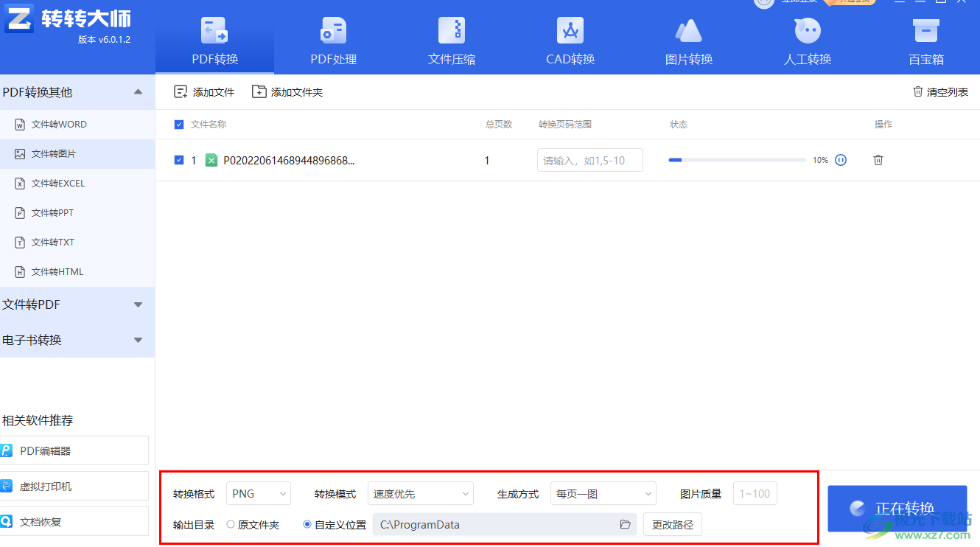
Task: Switch to the CAD转换 tab
Action: point(570,41)
